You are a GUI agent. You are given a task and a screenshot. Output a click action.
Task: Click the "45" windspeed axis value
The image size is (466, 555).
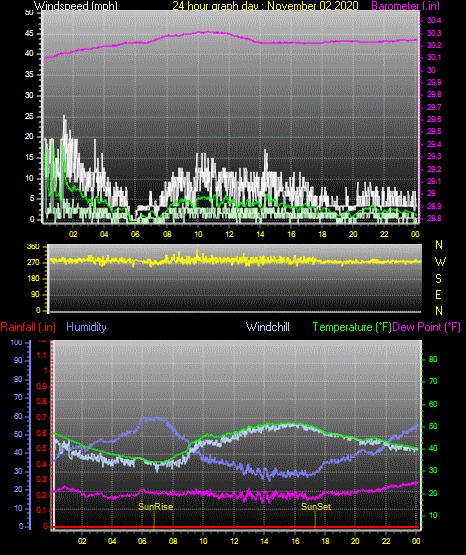coord(29,34)
